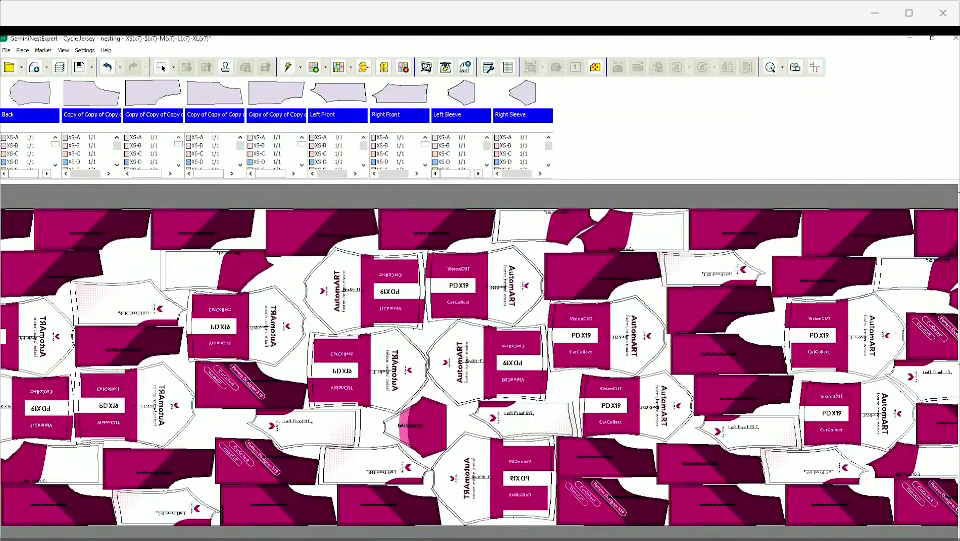Image resolution: width=960 pixels, height=541 pixels.
Task: Open the Piece menu
Action: tap(23, 50)
